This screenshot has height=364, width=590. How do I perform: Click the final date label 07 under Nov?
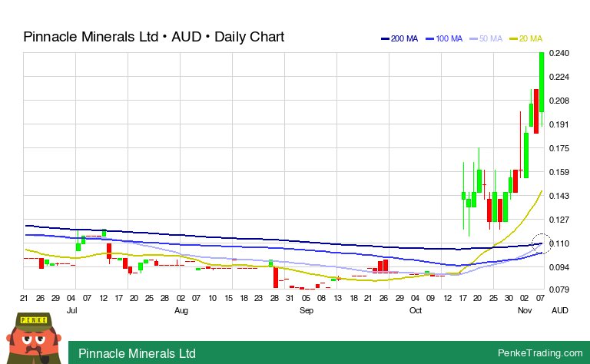pyautogui.click(x=540, y=298)
